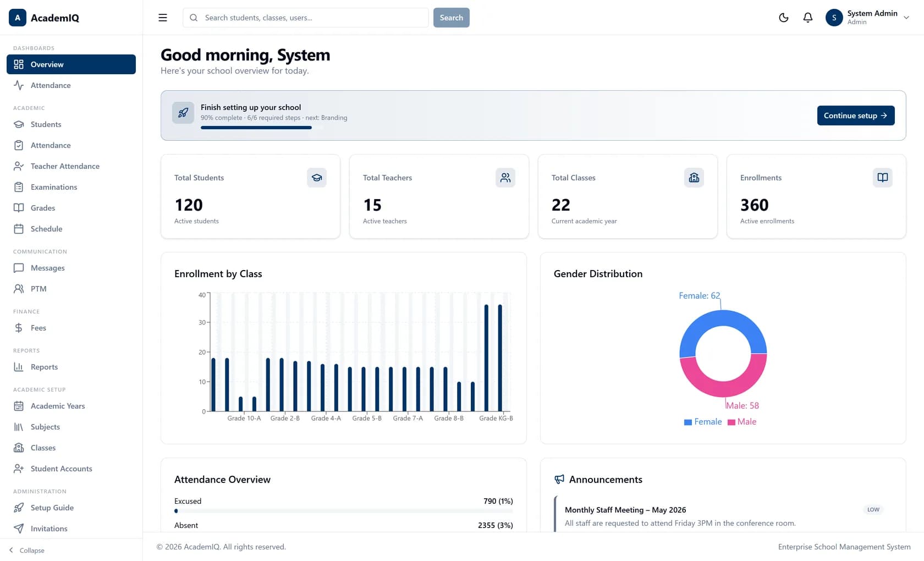
Task: Open the Students page
Action: pos(71,124)
